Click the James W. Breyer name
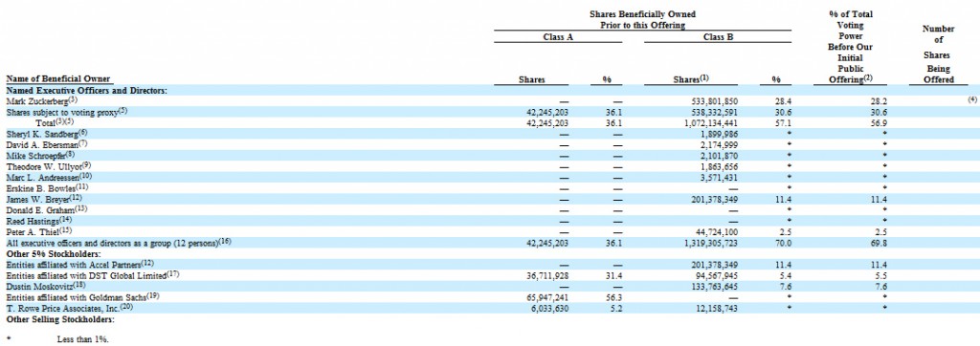The height and width of the screenshot is (346, 980). tap(44, 199)
